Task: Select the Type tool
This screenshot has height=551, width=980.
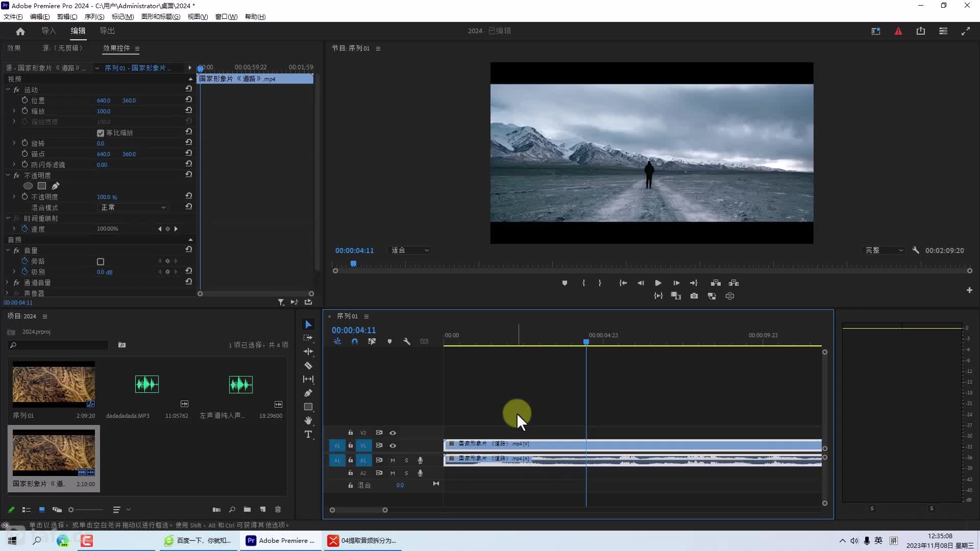Action: [x=308, y=435]
